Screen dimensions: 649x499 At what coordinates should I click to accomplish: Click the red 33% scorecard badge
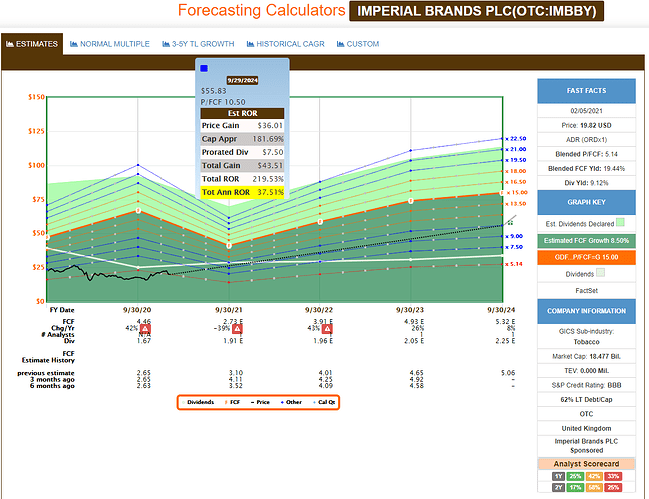coord(613,476)
